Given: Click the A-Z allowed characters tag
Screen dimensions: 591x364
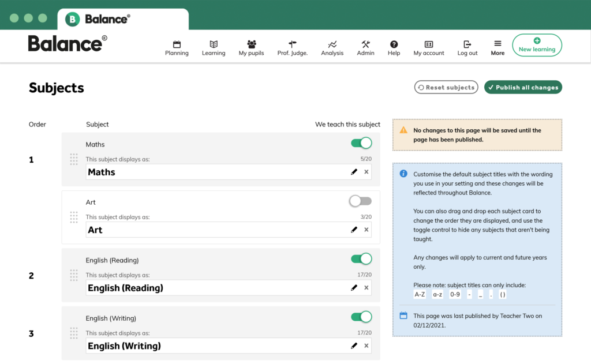Looking at the screenshot, I should (420, 295).
